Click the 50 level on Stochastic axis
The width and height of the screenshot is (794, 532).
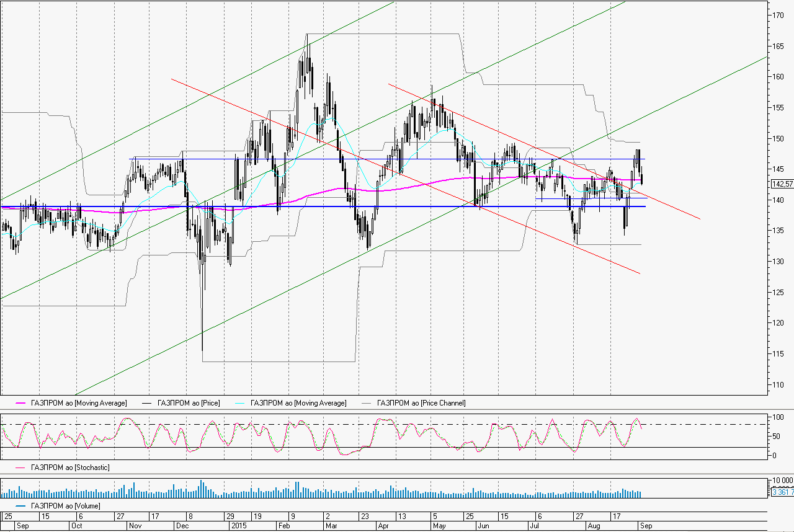coord(775,437)
